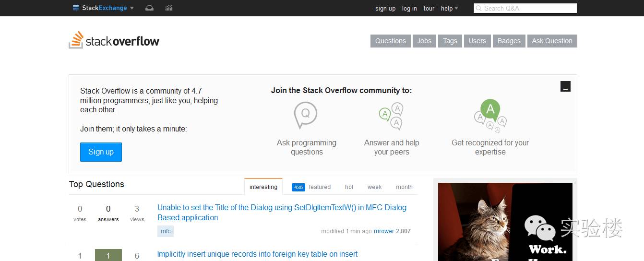The width and height of the screenshot is (644, 261).
Task: Click the Answer and help your peers caption
Action: (392, 147)
